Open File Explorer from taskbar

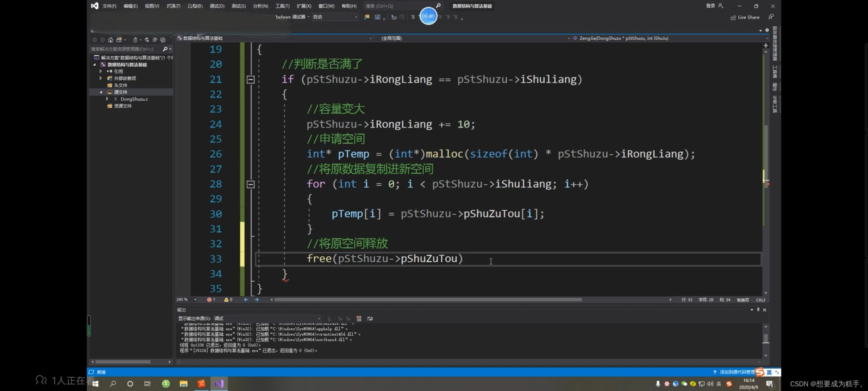tap(184, 384)
